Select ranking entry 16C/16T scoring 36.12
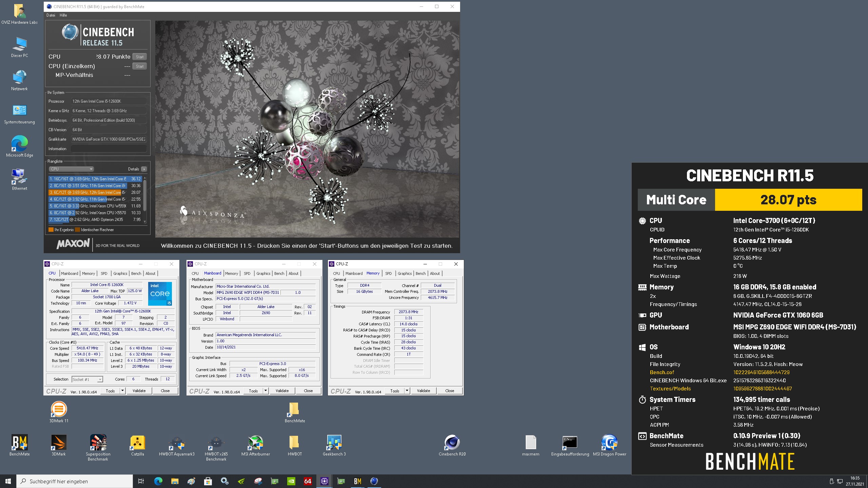This screenshot has width=868, height=488. [95, 179]
